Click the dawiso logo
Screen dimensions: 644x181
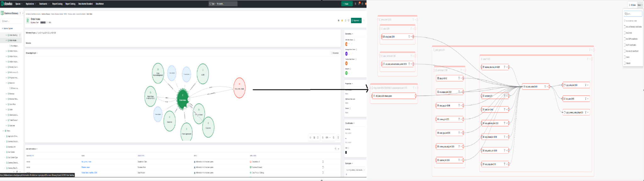pyautogui.click(x=7, y=4)
